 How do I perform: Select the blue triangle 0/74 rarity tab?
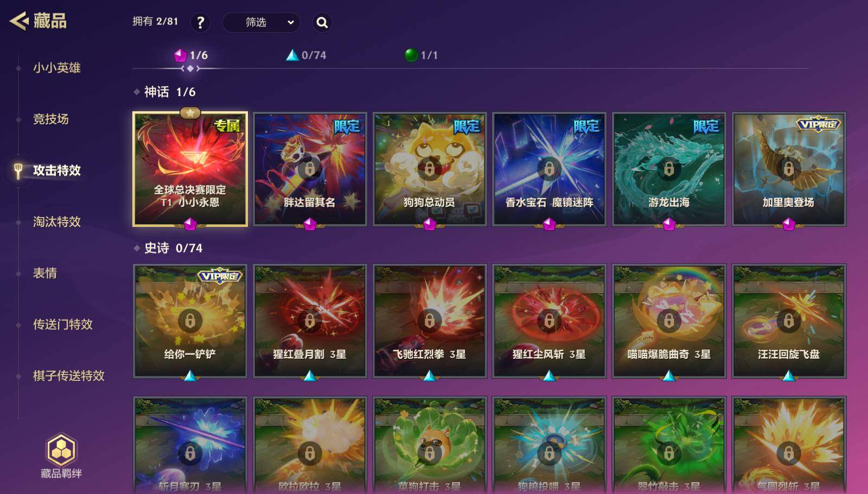coord(306,55)
